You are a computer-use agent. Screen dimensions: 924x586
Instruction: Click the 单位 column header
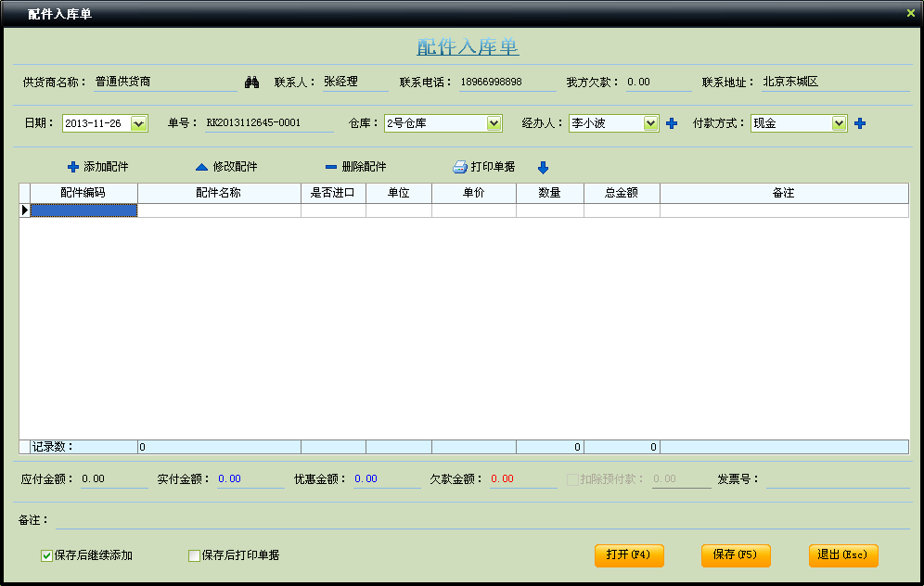point(399,193)
